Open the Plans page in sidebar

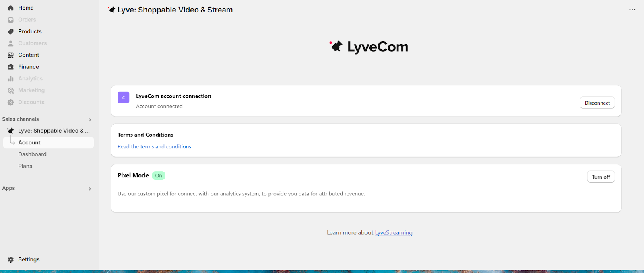pos(25,166)
